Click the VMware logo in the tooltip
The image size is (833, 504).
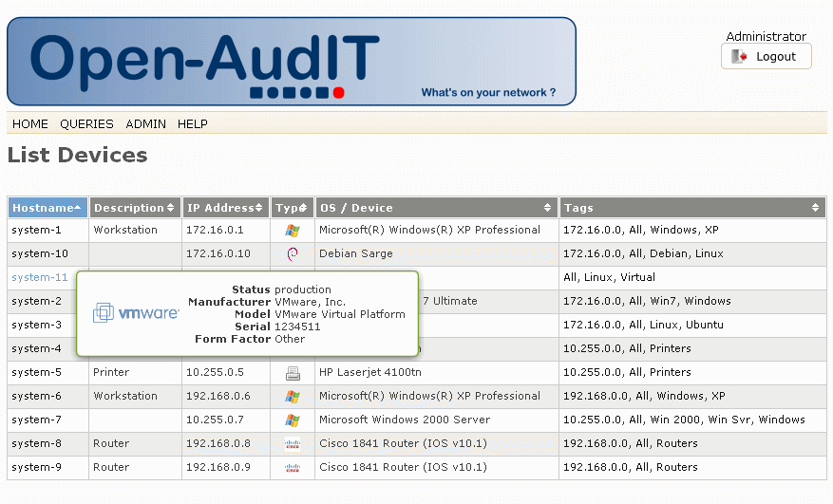(136, 313)
